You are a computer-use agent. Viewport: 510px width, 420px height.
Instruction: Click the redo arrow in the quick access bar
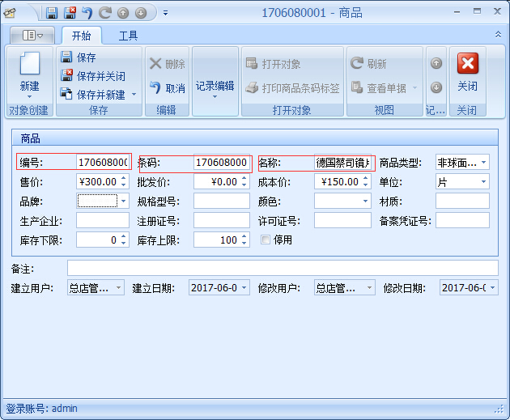tap(105, 13)
